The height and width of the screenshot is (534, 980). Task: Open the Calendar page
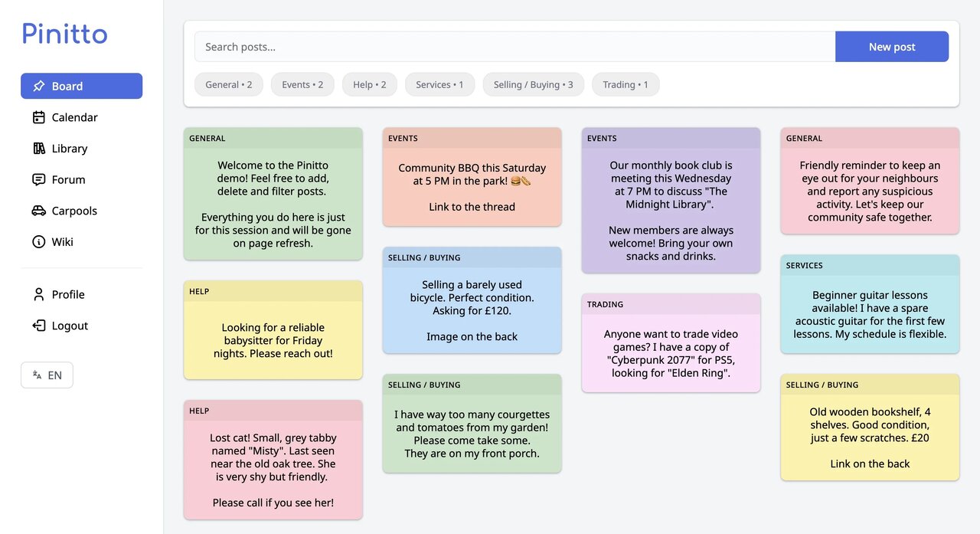73,117
